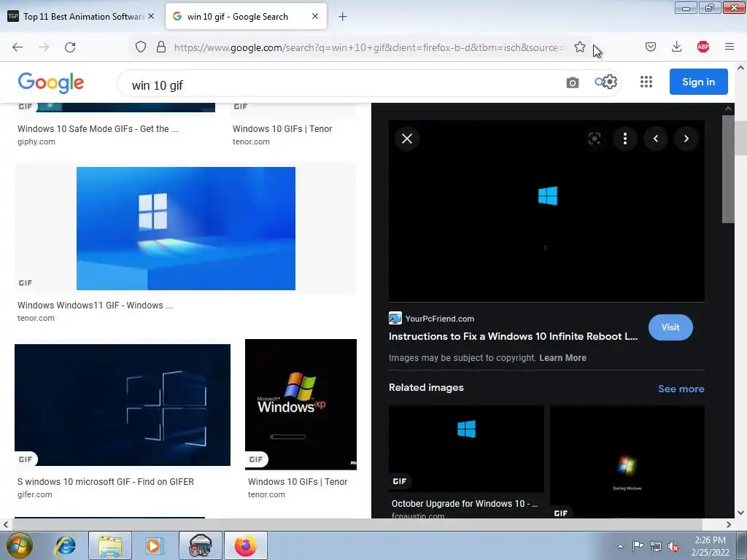
Task: Open Windows Explorer from the taskbar
Action: (109, 545)
